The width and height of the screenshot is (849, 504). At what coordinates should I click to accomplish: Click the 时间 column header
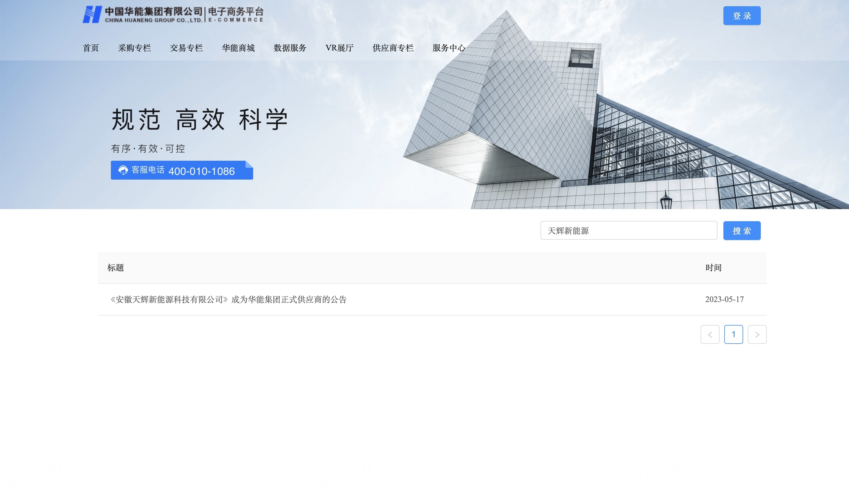pos(713,267)
